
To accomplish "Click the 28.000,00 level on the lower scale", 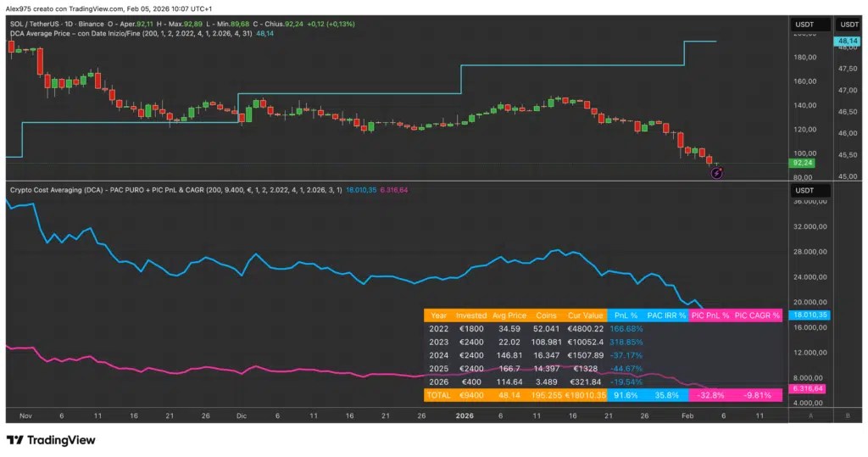I will point(810,252).
